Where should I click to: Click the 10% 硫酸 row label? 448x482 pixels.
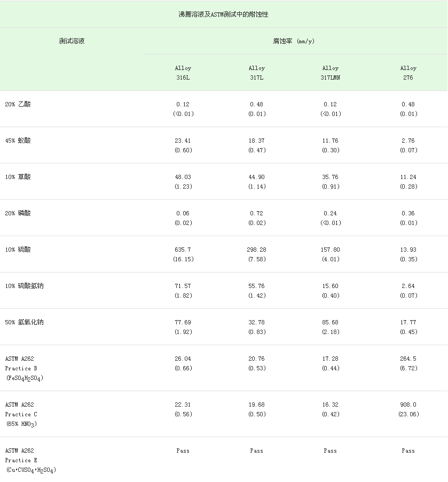point(18,250)
